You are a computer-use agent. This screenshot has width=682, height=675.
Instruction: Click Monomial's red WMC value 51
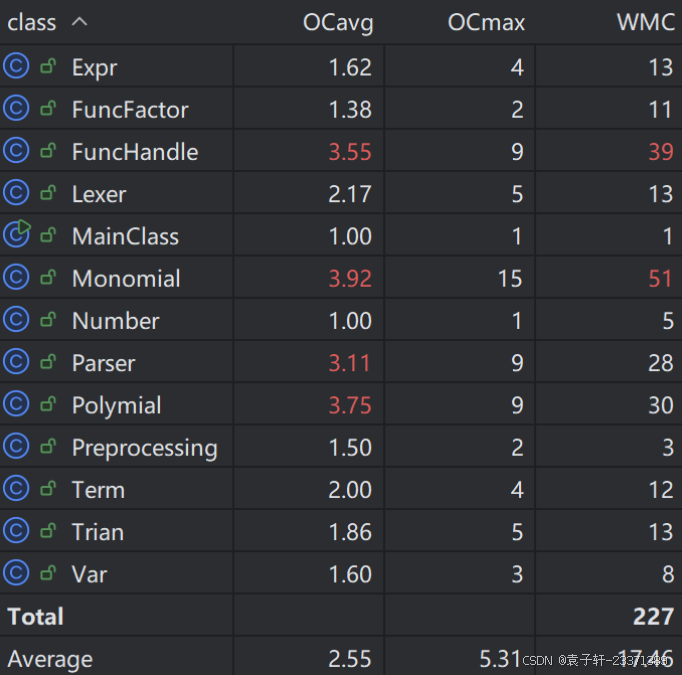click(x=661, y=278)
